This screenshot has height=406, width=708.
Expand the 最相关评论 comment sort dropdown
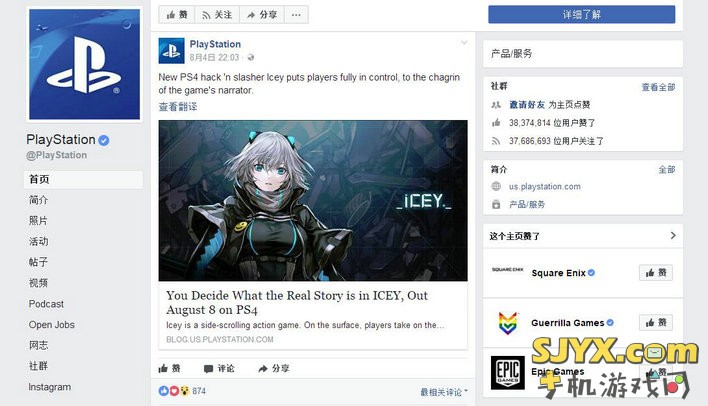[444, 392]
